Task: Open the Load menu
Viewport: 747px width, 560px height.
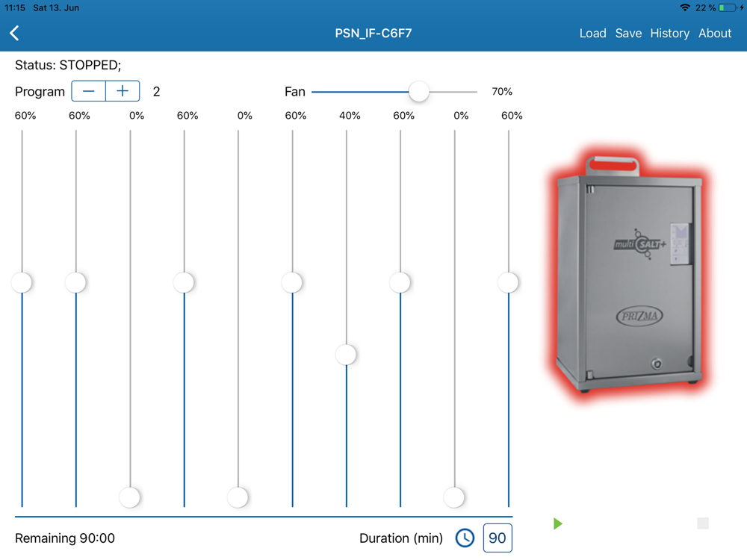Action: pyautogui.click(x=592, y=34)
